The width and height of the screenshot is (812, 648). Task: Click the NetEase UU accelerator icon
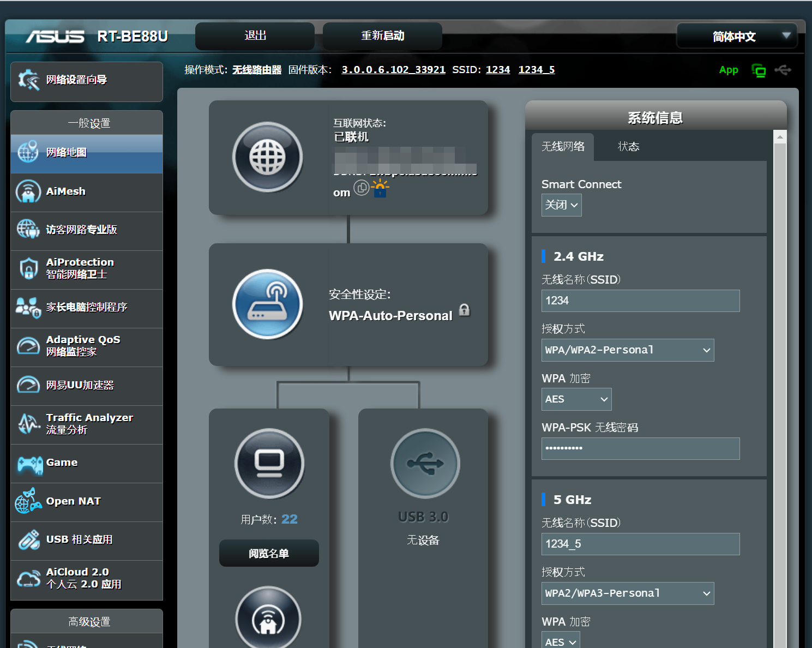28,385
